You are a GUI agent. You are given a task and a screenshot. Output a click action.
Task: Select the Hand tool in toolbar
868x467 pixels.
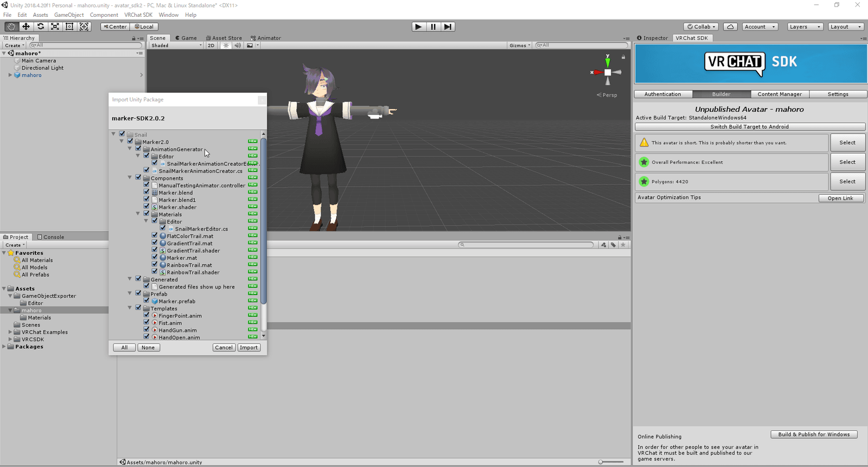11,27
